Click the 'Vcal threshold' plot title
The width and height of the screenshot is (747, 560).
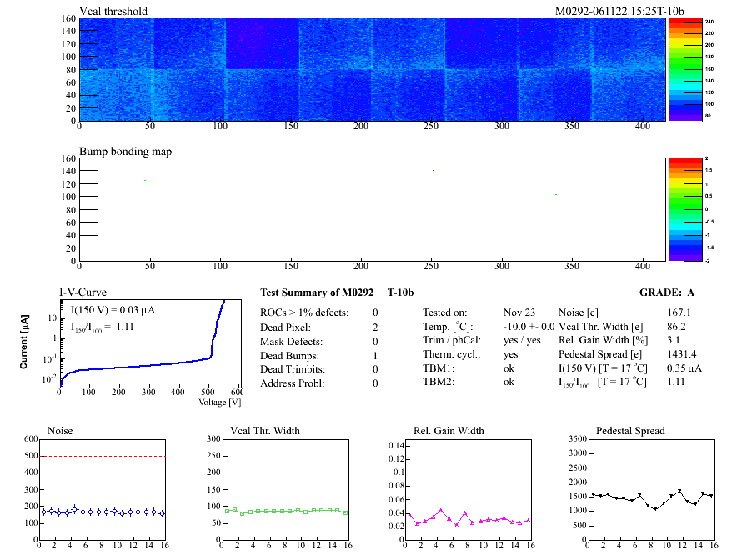point(113,12)
